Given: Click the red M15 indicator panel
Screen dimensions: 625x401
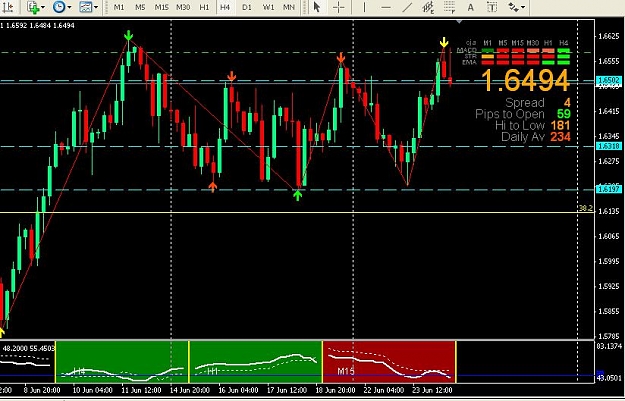Looking at the screenshot, I should coord(389,362).
